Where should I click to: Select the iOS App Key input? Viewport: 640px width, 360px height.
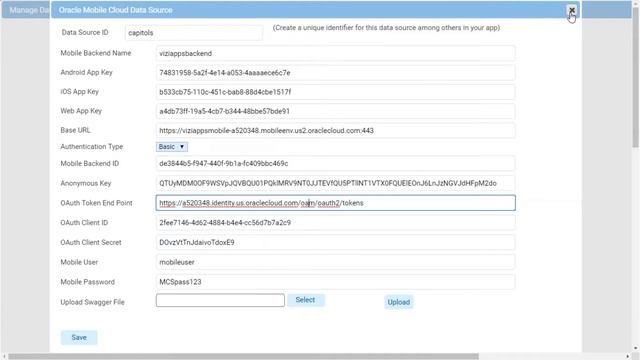point(335,92)
